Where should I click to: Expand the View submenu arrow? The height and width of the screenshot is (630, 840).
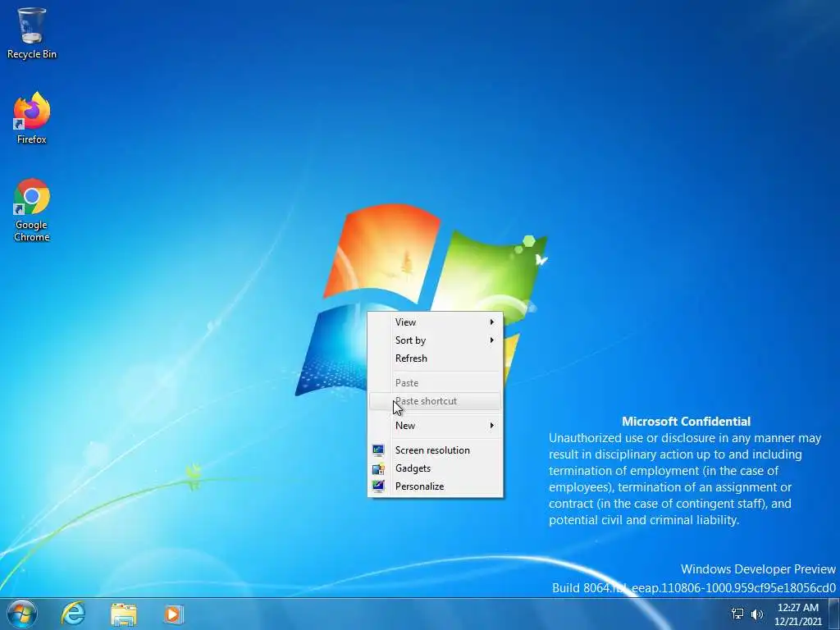tap(492, 322)
